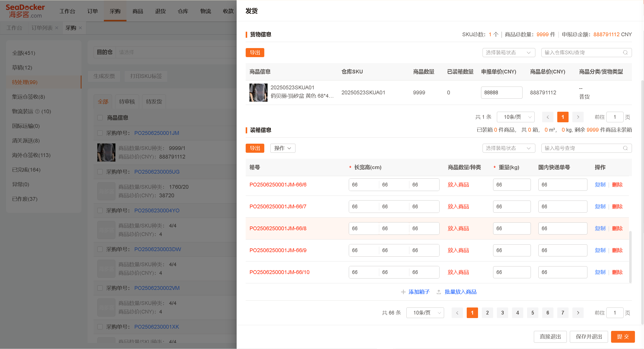
Task: Open the 商品 top menu
Action: coord(138,11)
